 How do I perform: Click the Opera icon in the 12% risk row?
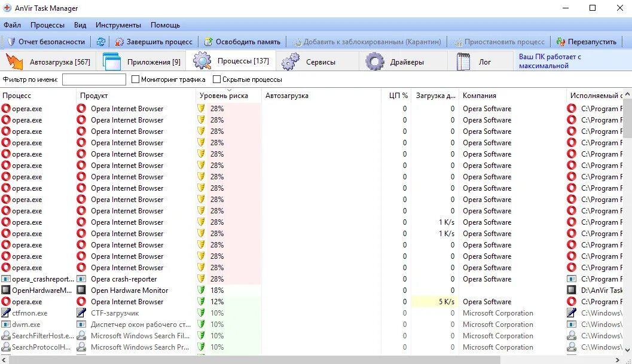pyautogui.click(x=5, y=301)
